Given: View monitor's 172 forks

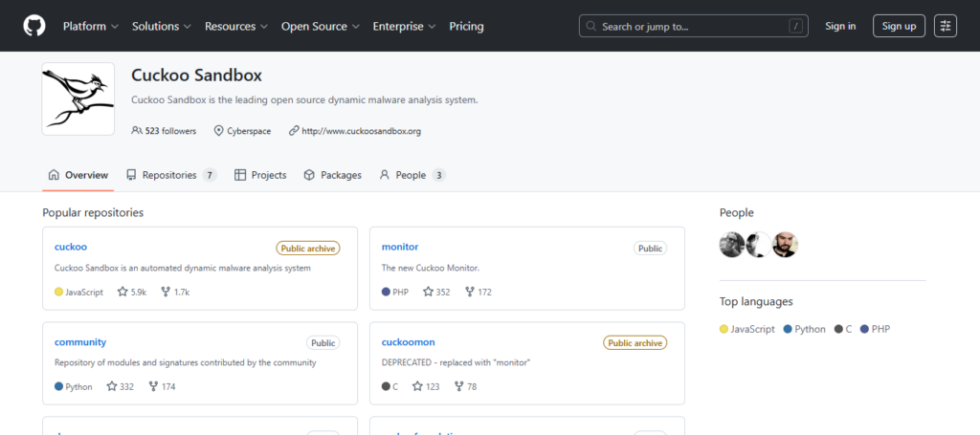Looking at the screenshot, I should pyautogui.click(x=479, y=292).
